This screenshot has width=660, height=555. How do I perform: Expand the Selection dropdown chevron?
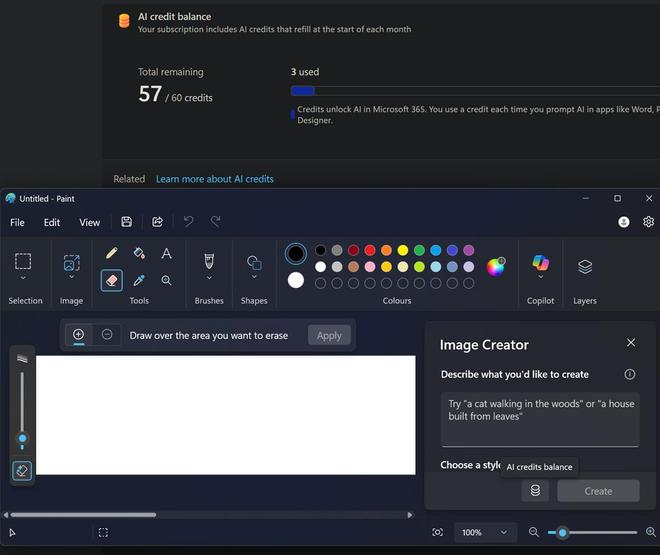(x=23, y=278)
